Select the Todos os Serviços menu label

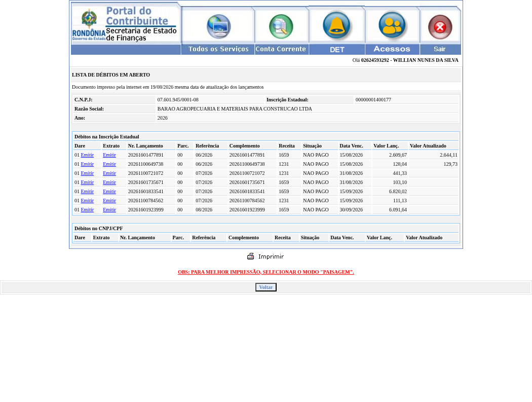[218, 49]
